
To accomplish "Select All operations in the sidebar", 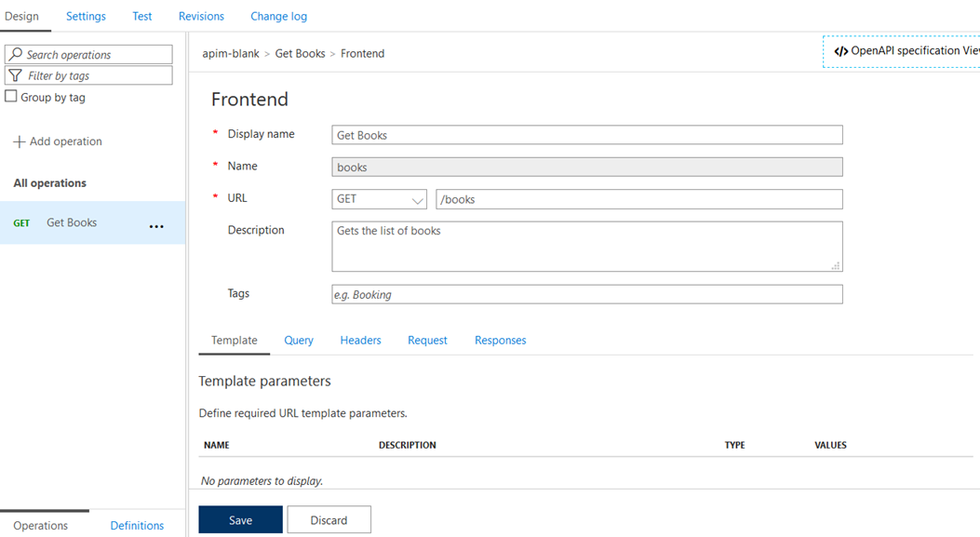I will pyautogui.click(x=50, y=183).
